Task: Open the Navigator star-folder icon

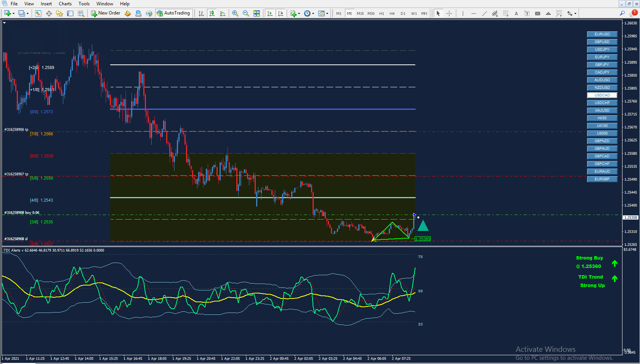Action: click(59, 13)
